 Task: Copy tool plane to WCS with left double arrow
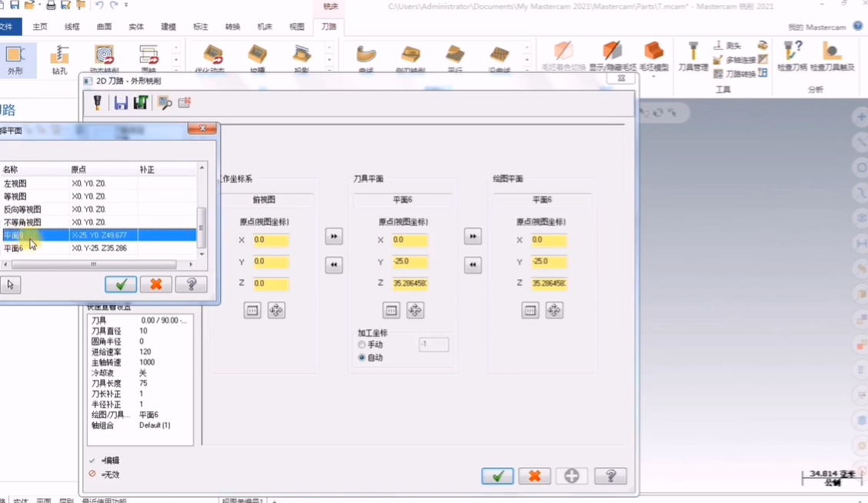tap(334, 265)
